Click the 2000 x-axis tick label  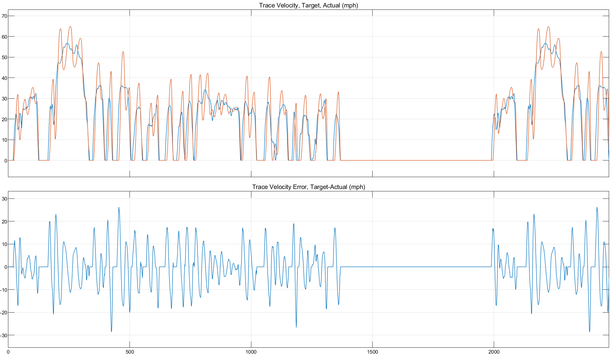[x=494, y=352]
